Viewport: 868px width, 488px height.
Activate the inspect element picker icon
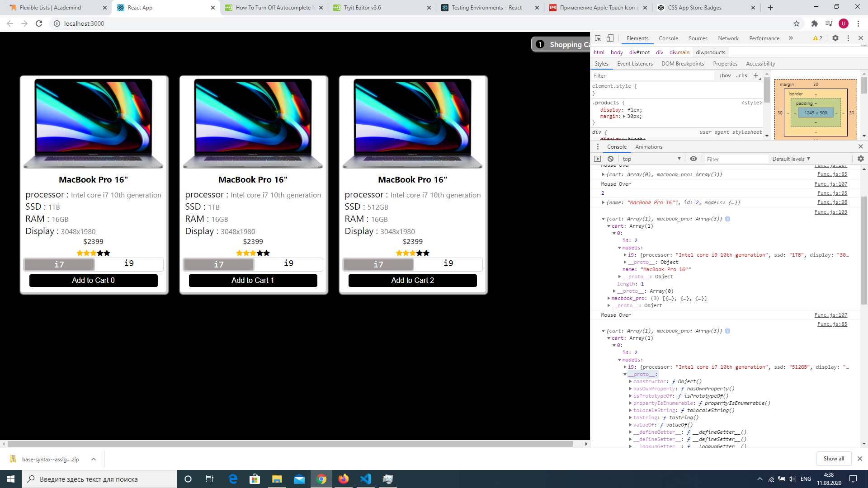coord(598,38)
